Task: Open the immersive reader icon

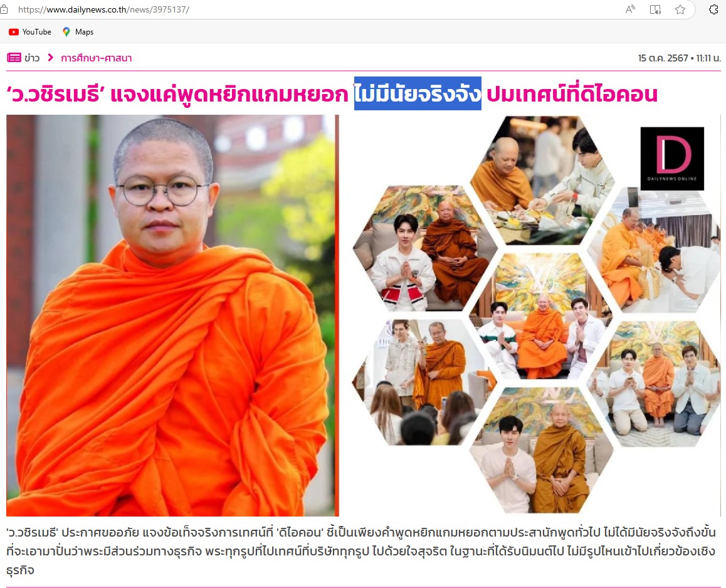Action: [655, 9]
